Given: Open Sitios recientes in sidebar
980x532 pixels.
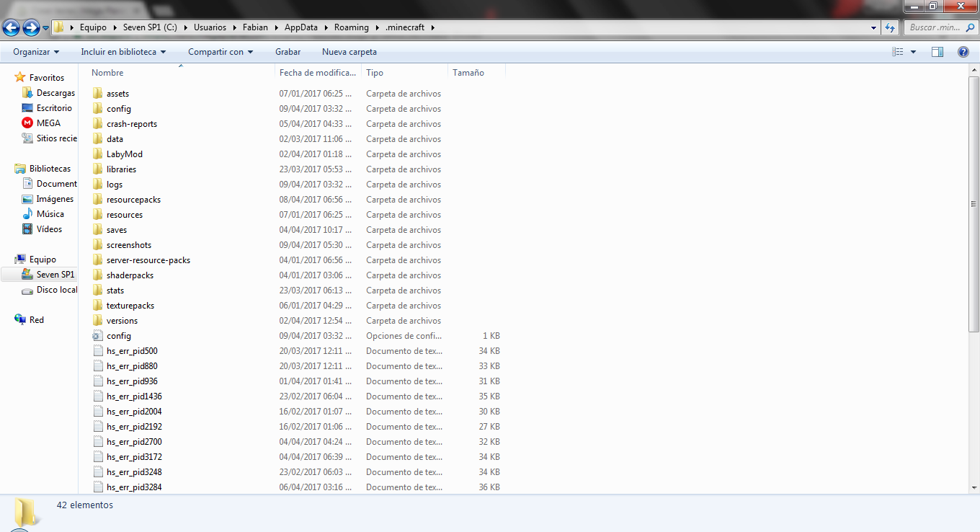Looking at the screenshot, I should [x=56, y=138].
